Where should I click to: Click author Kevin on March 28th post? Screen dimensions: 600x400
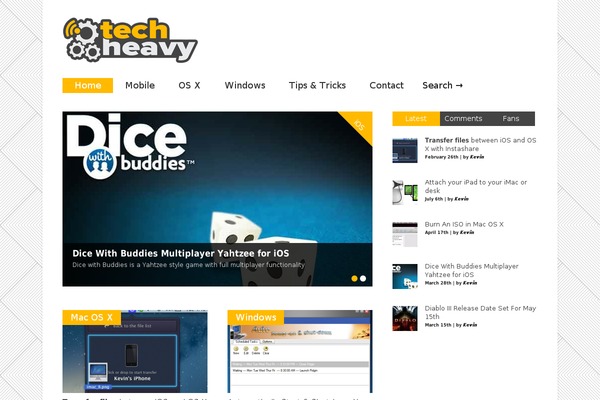pos(470,283)
